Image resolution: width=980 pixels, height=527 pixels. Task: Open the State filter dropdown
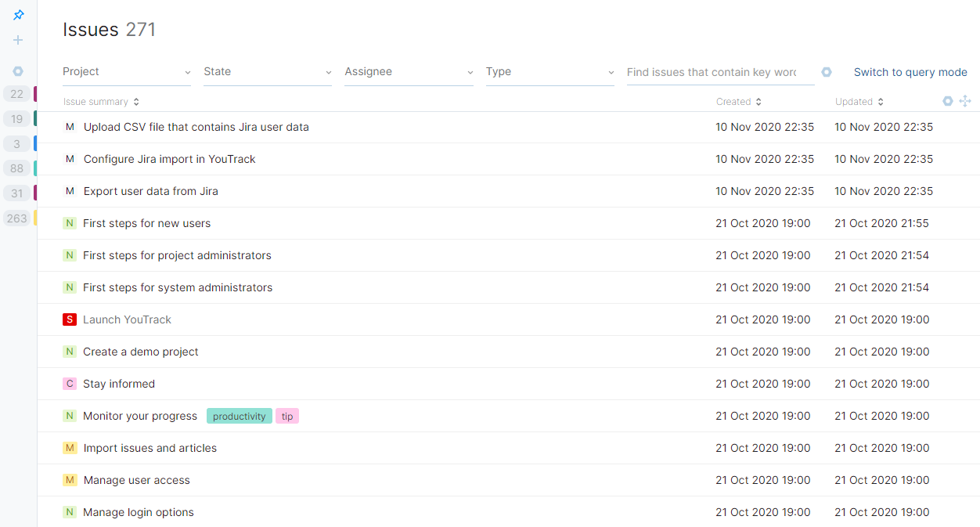click(x=268, y=72)
